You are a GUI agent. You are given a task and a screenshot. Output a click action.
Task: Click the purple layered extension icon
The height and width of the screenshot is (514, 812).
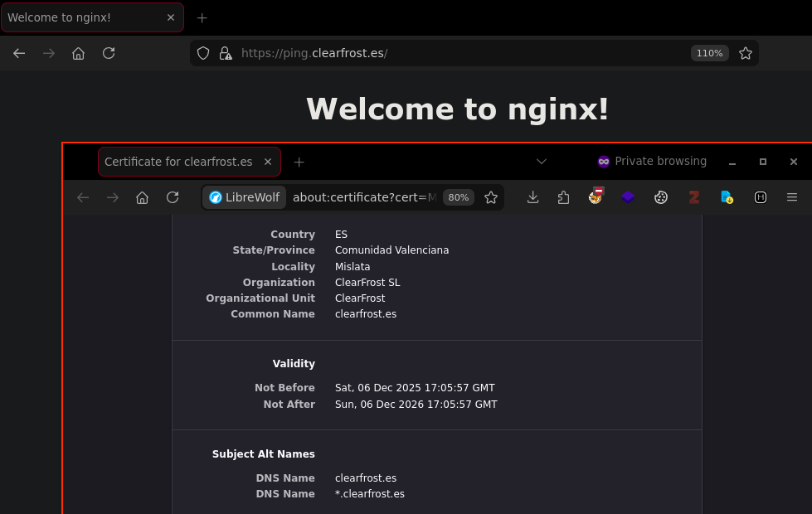click(628, 197)
